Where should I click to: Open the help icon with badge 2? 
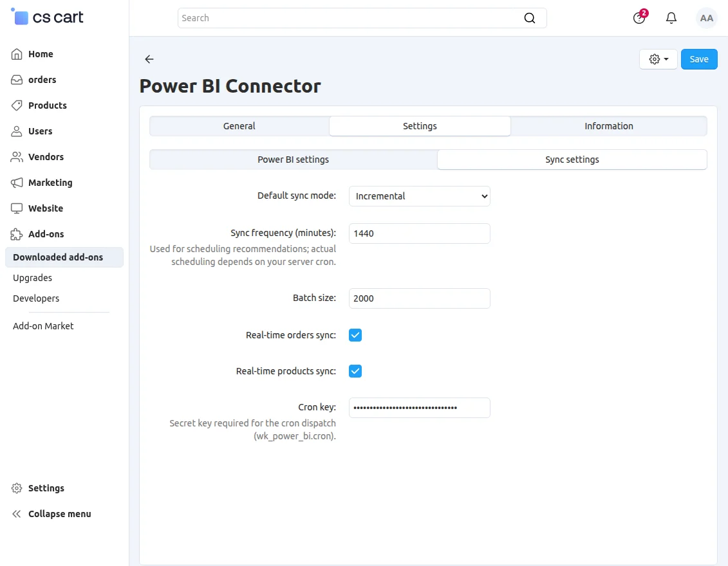(x=639, y=17)
